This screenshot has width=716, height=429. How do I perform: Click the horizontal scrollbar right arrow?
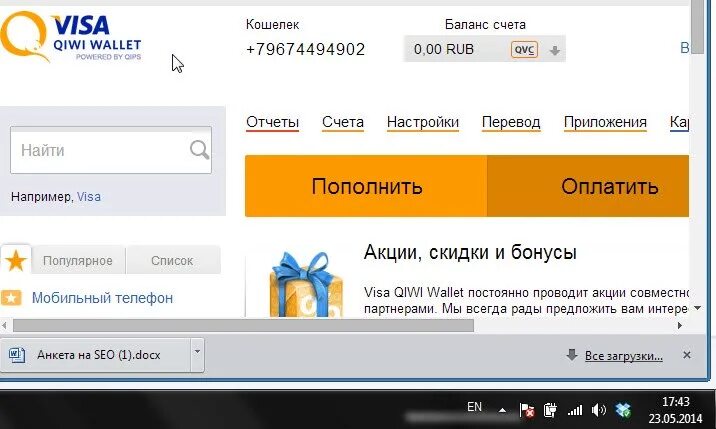click(680, 326)
